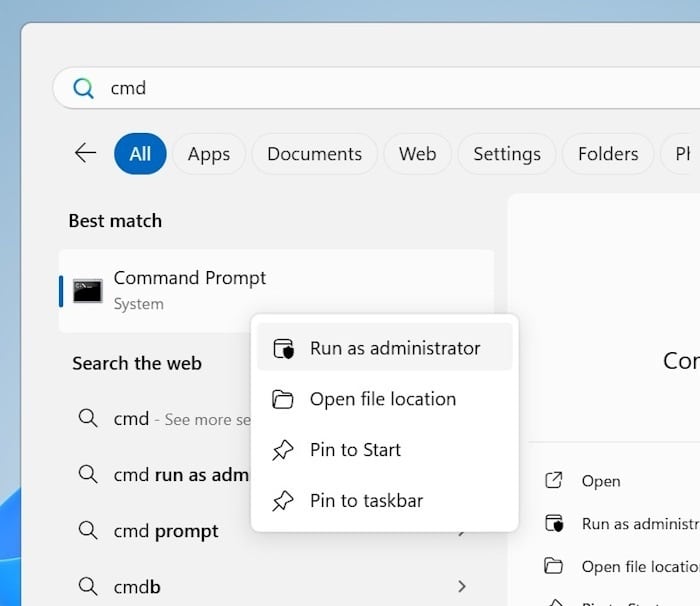Expand the cmd prompt suggestion arrow
700x606 pixels.
point(461,532)
